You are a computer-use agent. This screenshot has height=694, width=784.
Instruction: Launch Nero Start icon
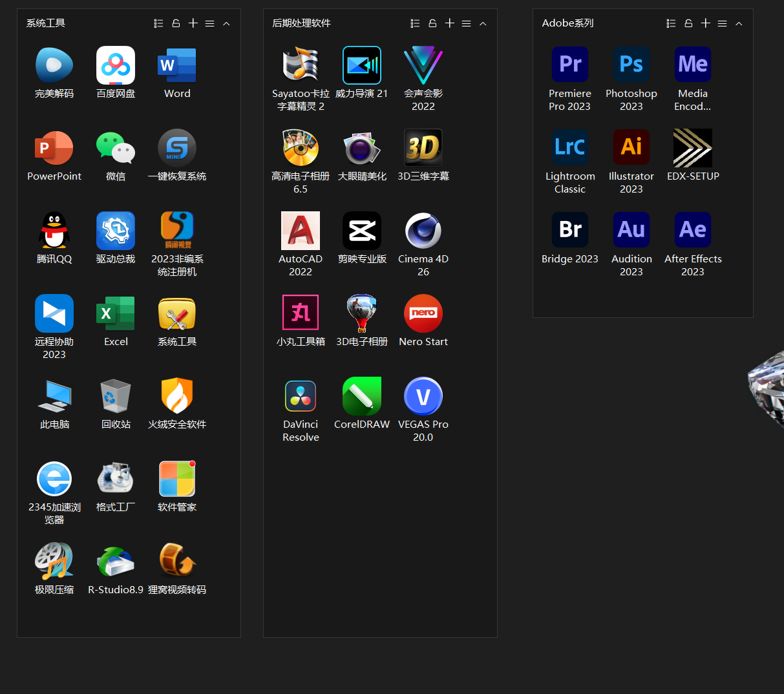point(423,313)
